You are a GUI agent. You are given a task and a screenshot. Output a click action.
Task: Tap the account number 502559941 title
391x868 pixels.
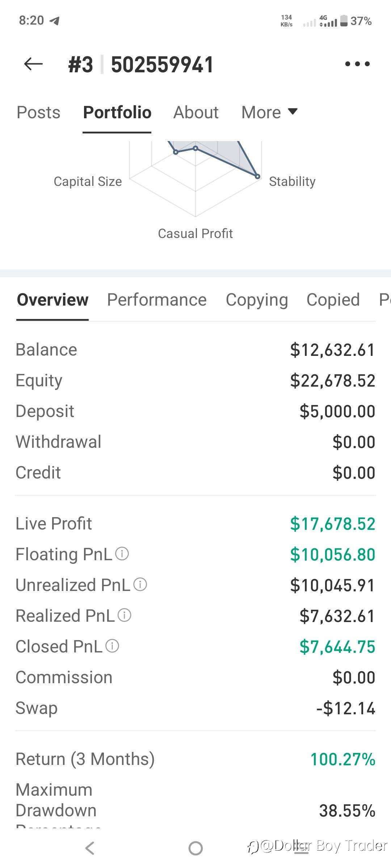162,65
